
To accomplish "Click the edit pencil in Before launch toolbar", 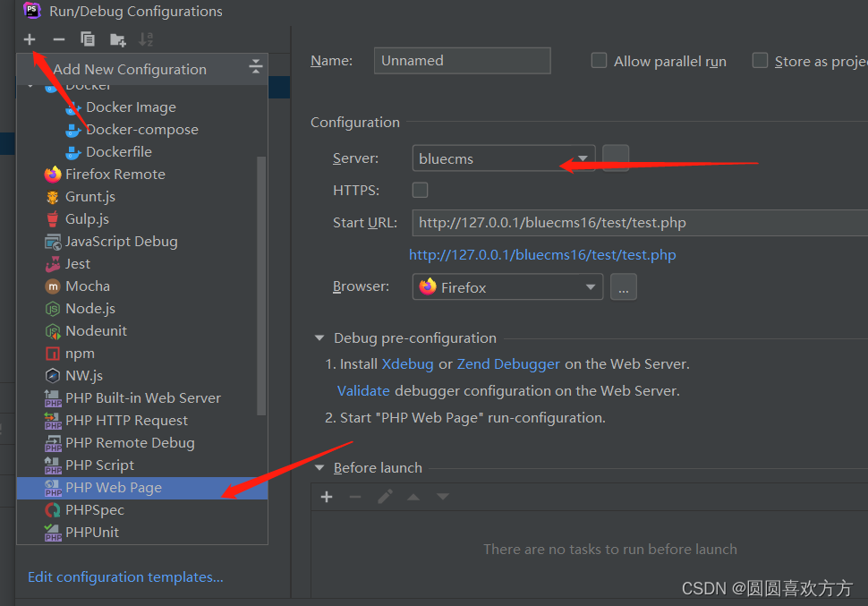I will click(385, 497).
